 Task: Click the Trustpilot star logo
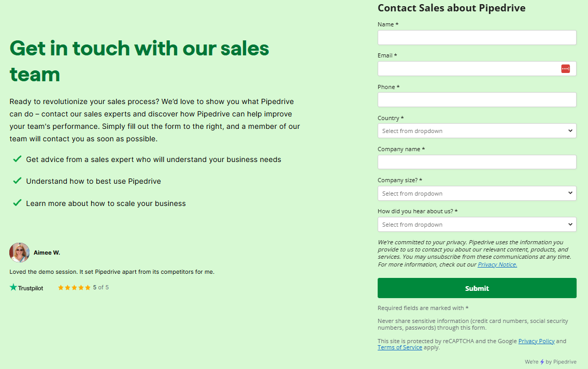click(x=13, y=287)
